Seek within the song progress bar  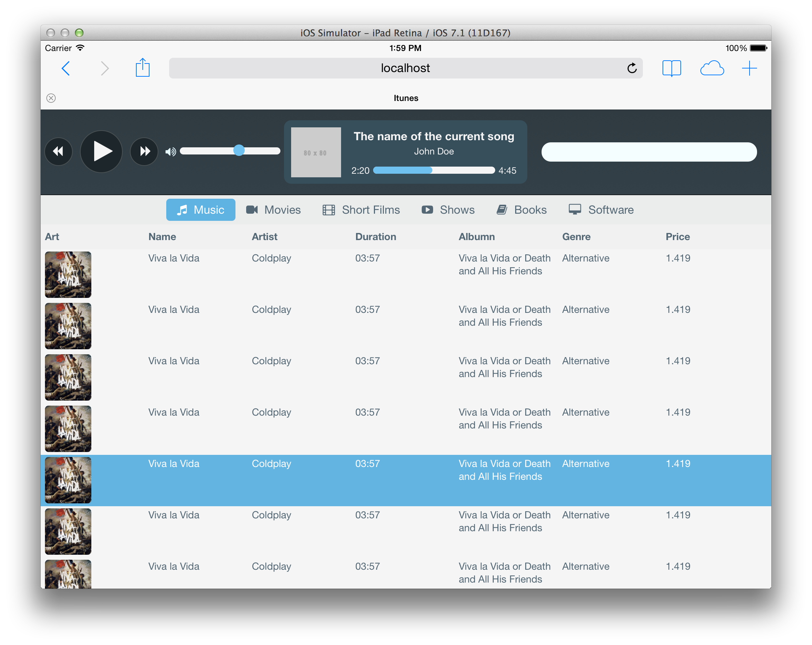tap(434, 171)
